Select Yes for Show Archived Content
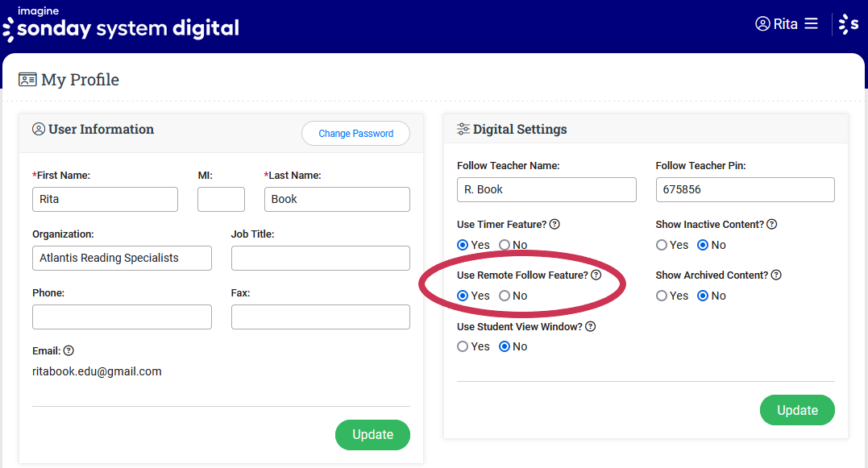 click(662, 296)
